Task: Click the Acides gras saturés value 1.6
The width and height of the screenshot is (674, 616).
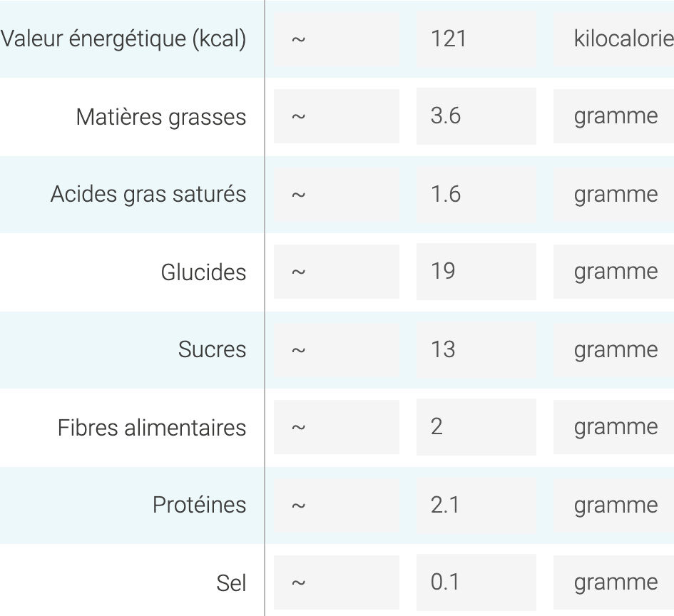Action: tap(476, 194)
